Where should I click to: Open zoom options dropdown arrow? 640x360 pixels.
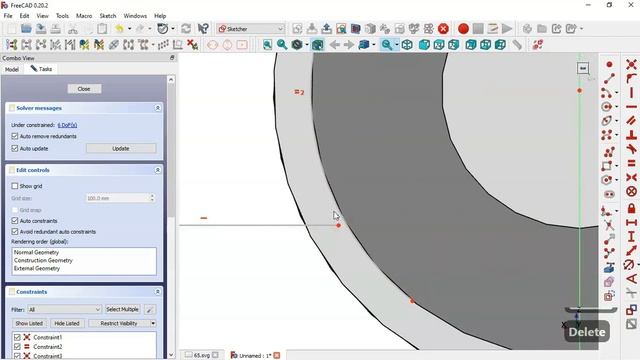pyautogui.click(x=397, y=45)
